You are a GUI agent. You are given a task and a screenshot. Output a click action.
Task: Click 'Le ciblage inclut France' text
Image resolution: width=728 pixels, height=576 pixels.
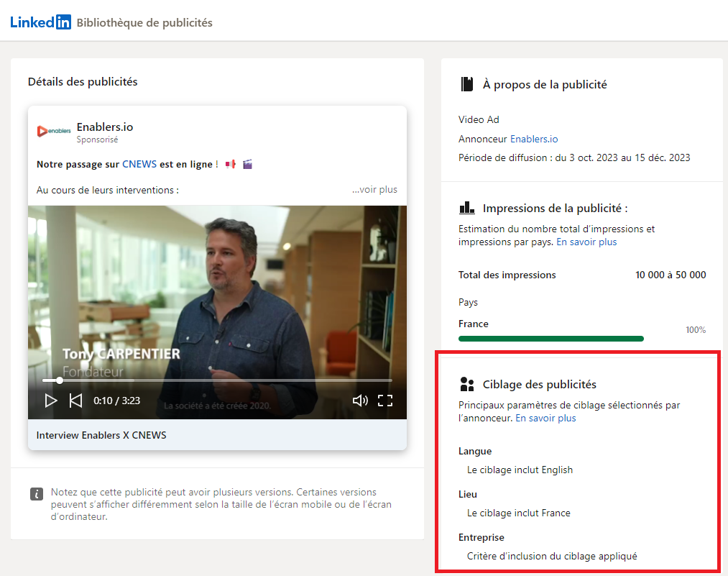click(x=519, y=513)
